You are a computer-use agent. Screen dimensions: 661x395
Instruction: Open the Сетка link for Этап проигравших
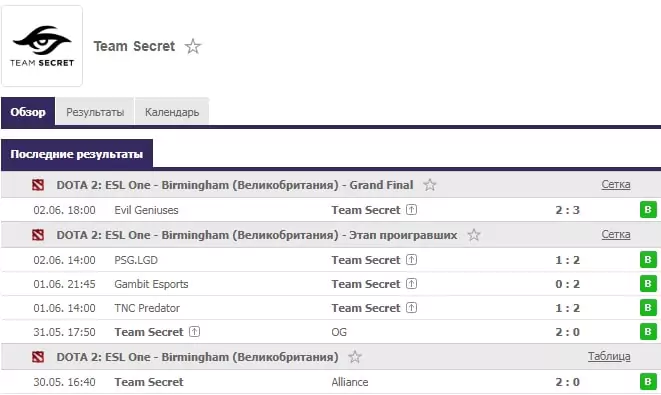pyautogui.click(x=615, y=234)
